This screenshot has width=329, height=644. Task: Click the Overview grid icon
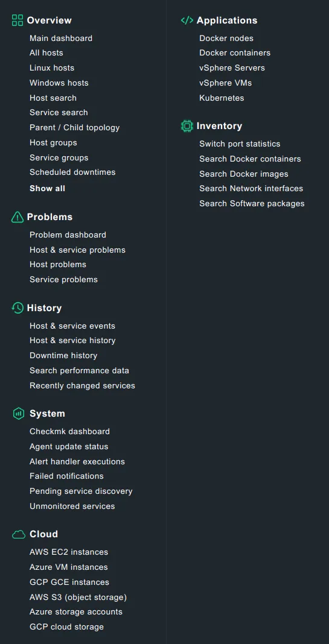pyautogui.click(x=18, y=20)
